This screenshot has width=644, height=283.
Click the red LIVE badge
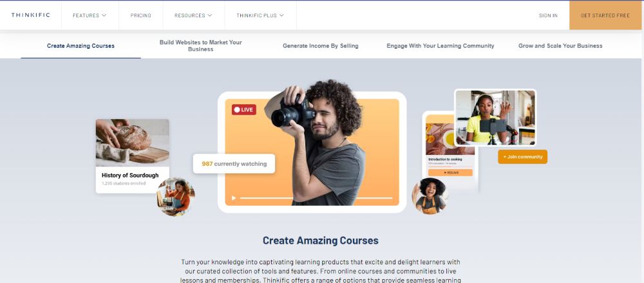pyautogui.click(x=244, y=109)
